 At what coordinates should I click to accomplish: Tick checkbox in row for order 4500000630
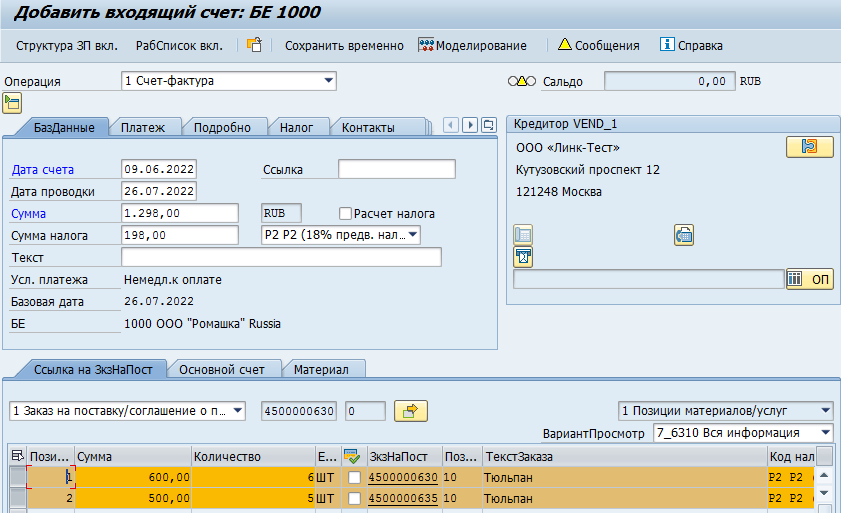pos(354,478)
